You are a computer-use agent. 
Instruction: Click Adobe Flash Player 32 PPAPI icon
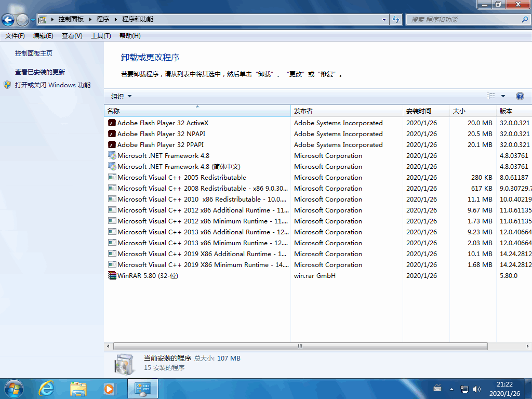112,144
